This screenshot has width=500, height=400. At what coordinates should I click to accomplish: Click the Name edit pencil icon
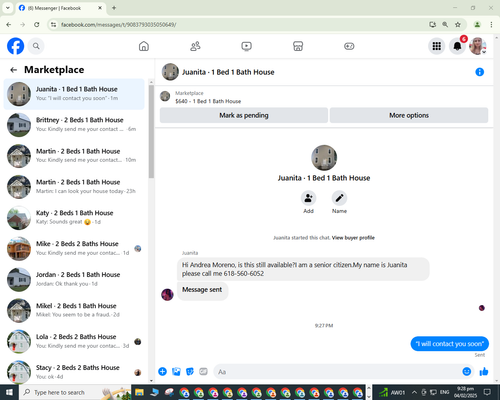tap(339, 198)
